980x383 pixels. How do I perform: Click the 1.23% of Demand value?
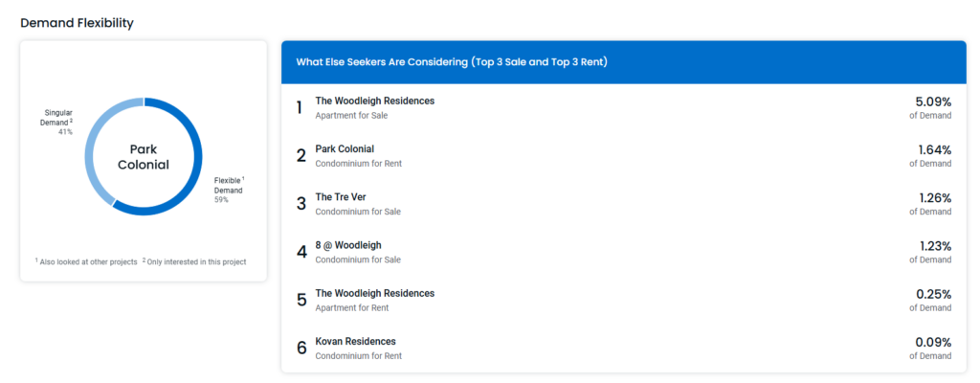(x=930, y=252)
